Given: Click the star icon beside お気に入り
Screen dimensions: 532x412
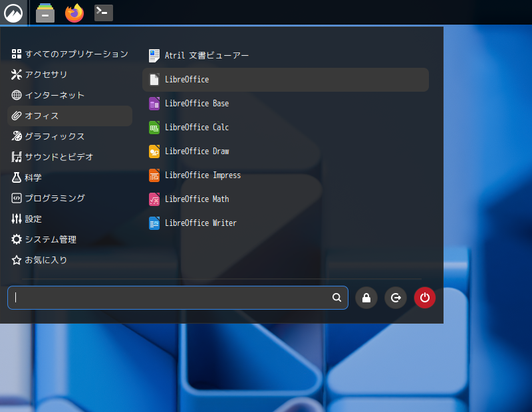Looking at the screenshot, I should click(16, 260).
